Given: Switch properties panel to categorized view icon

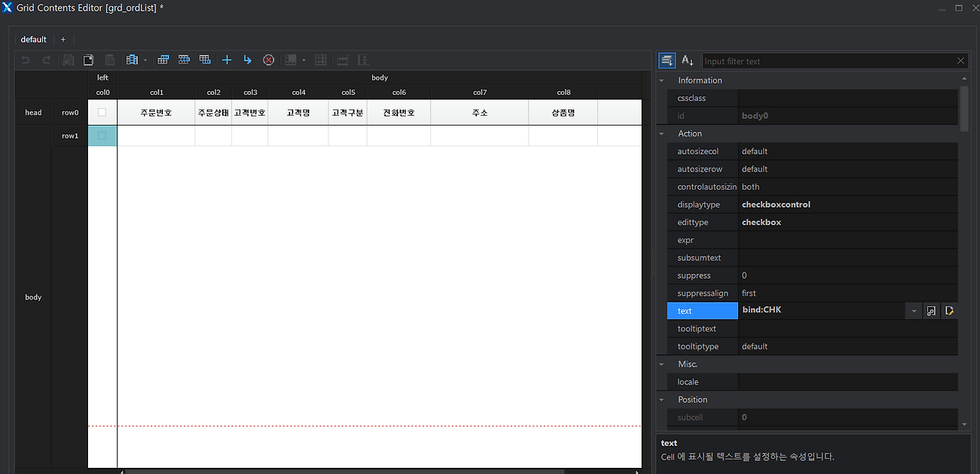Looking at the screenshot, I should click(x=666, y=60).
